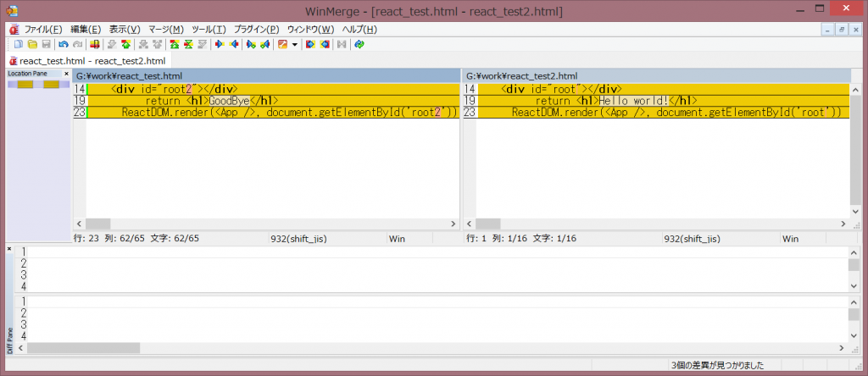Click the Redo toolbar icon
Viewport: 868px width, 376px height.
(x=77, y=44)
